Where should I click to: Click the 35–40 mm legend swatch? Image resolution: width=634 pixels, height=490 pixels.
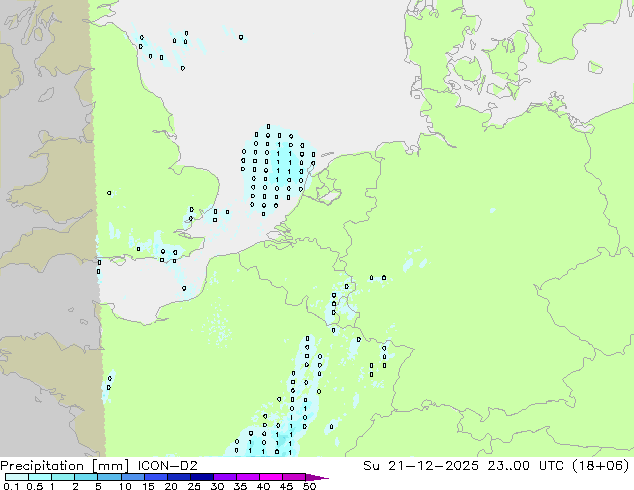[247, 477]
